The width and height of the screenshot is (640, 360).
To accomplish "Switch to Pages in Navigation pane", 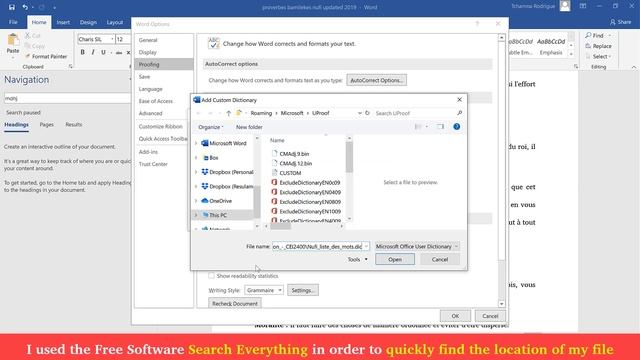I will pos(47,124).
